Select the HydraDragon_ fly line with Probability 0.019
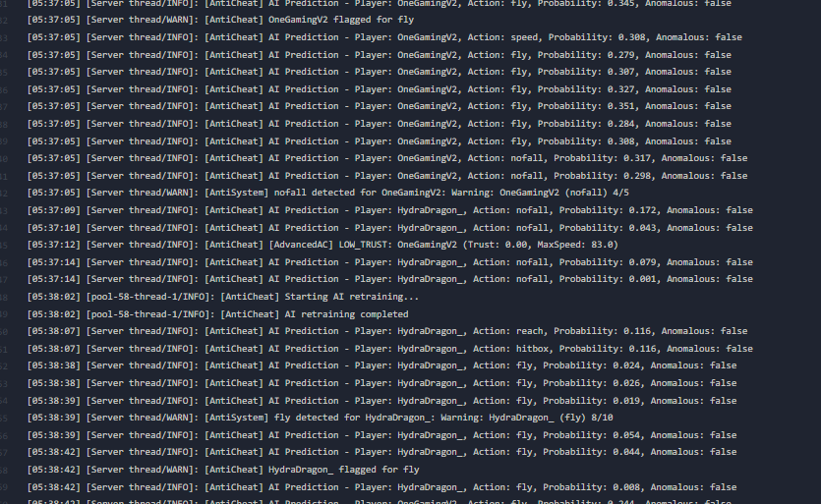Screen dimensions: 821x504 tap(381, 401)
